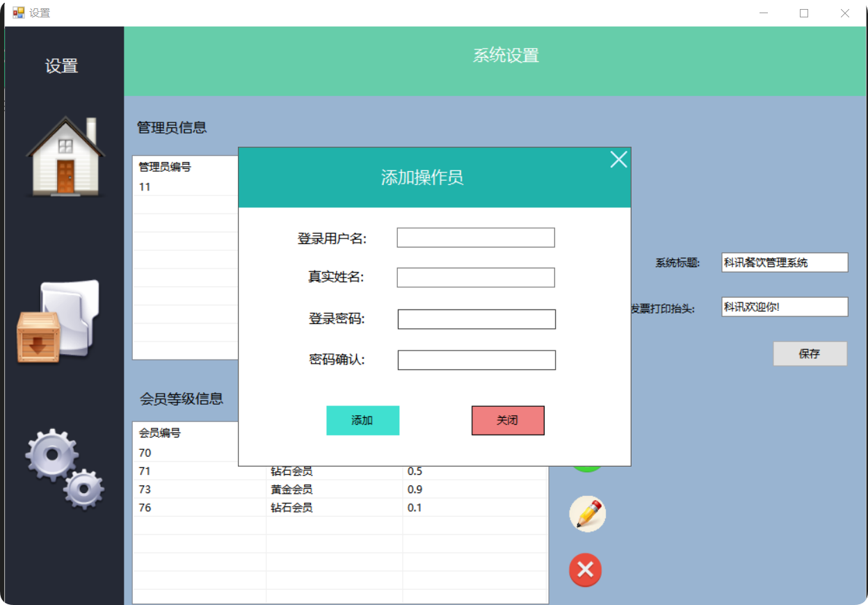
Task: Click the 添加 button in dialog
Action: pyautogui.click(x=362, y=420)
